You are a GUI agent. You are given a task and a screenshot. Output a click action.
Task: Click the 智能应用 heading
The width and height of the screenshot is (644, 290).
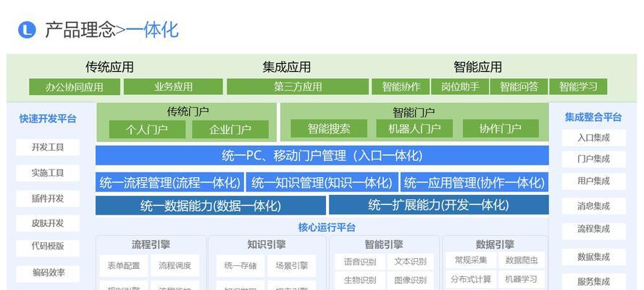[477, 67]
